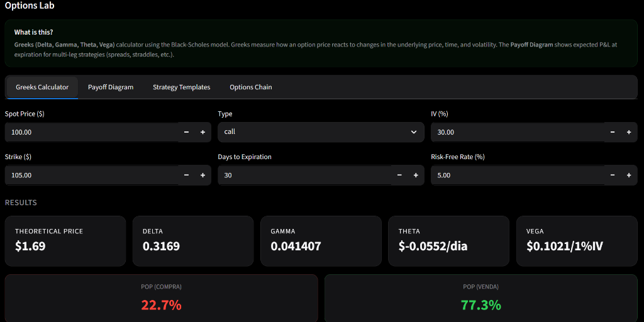
Task: Open the option Type dropdown
Action: (314, 132)
